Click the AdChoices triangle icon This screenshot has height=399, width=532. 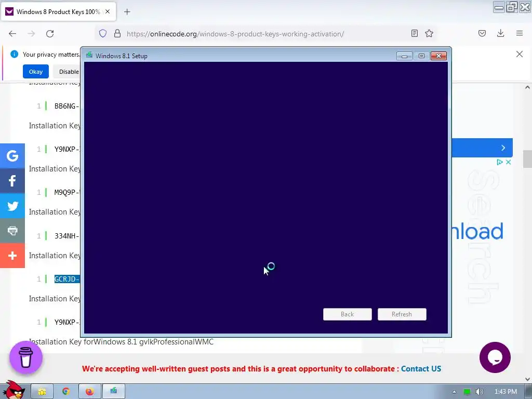coord(499,162)
